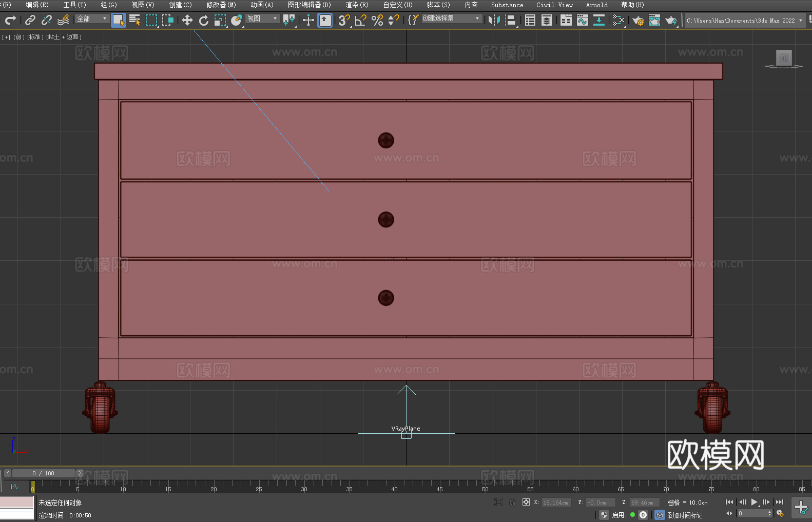
Task: Open Rendered Frame Window icon
Action: [654, 20]
